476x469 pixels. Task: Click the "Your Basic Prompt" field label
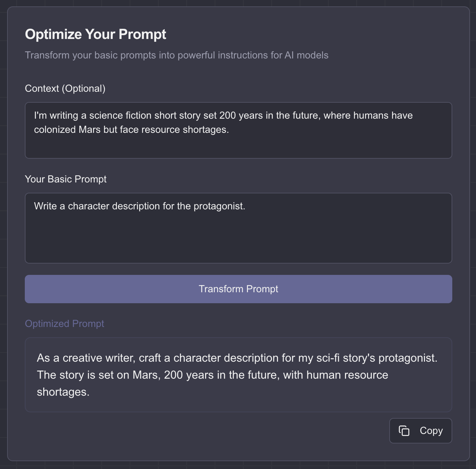pos(66,179)
